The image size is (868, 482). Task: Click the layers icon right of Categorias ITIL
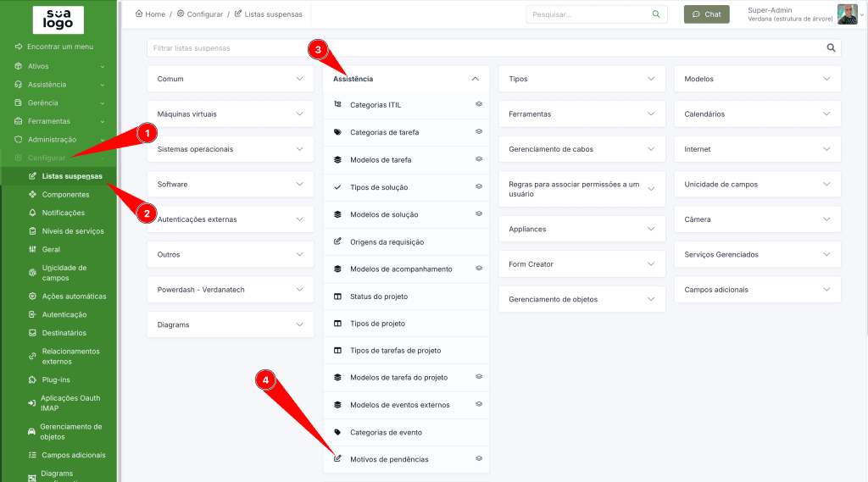pos(479,104)
